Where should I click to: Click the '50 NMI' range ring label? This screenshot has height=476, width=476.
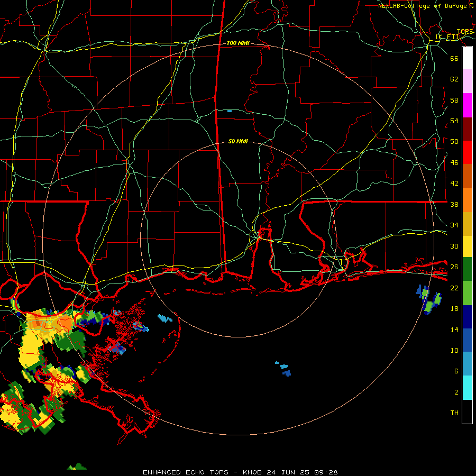point(238,141)
